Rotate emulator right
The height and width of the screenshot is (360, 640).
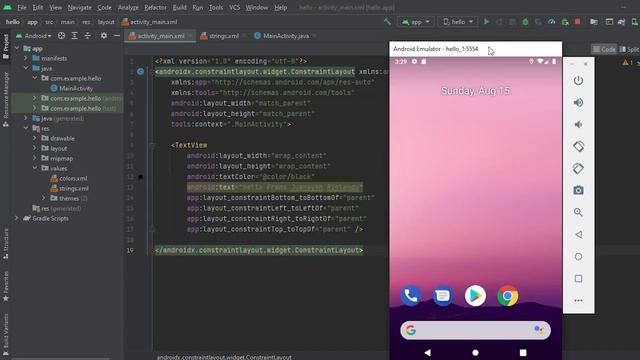click(x=578, y=168)
